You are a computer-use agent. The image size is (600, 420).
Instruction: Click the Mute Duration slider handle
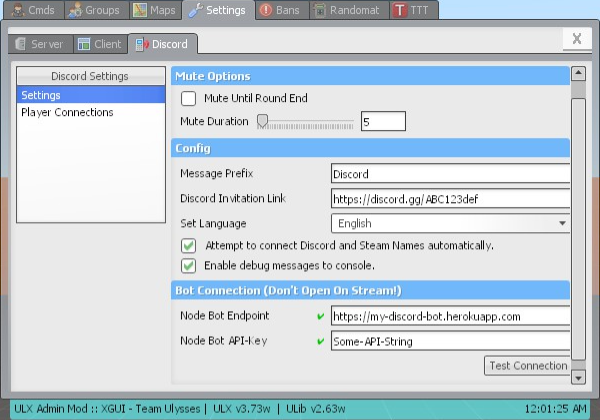click(x=262, y=121)
